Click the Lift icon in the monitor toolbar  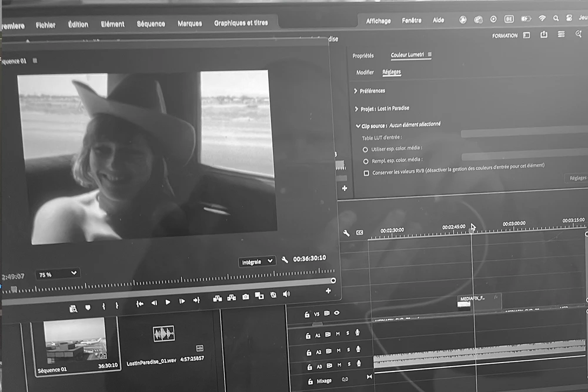tap(218, 298)
